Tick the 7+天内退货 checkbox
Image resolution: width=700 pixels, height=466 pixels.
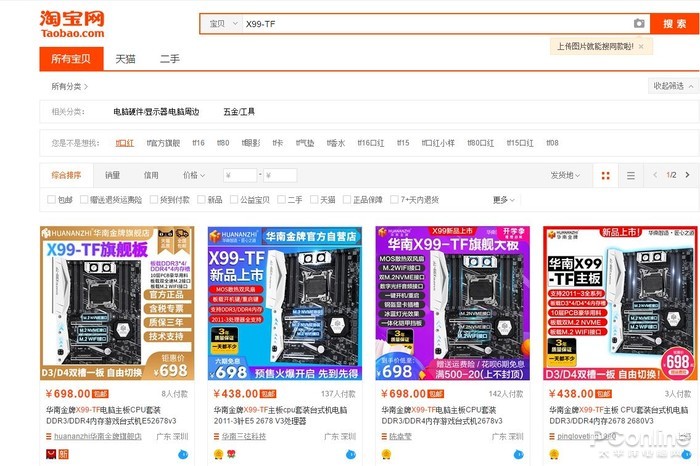click(x=394, y=200)
